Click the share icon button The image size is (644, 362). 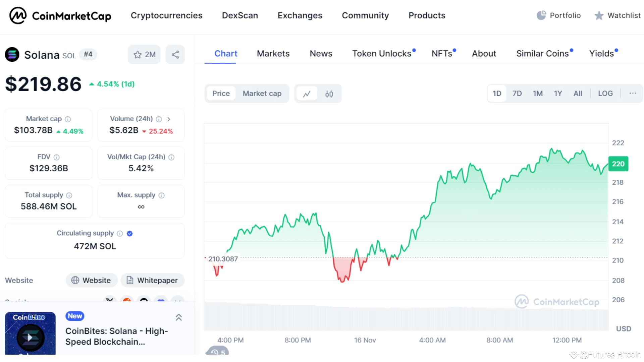click(175, 55)
